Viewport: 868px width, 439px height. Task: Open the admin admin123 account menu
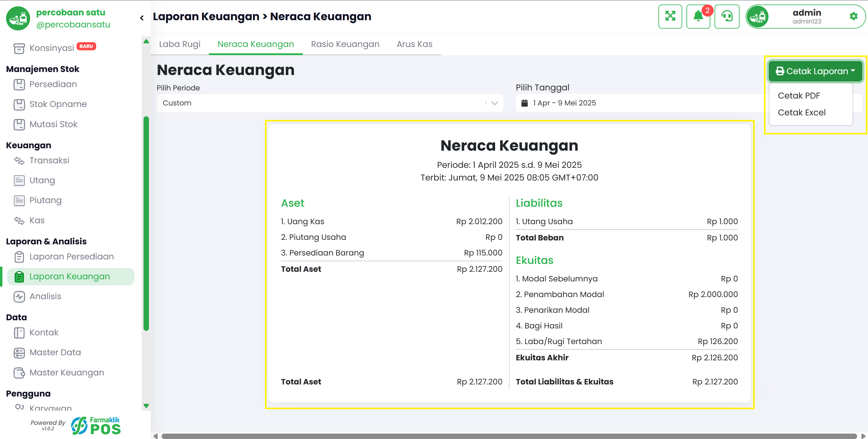coord(805,17)
